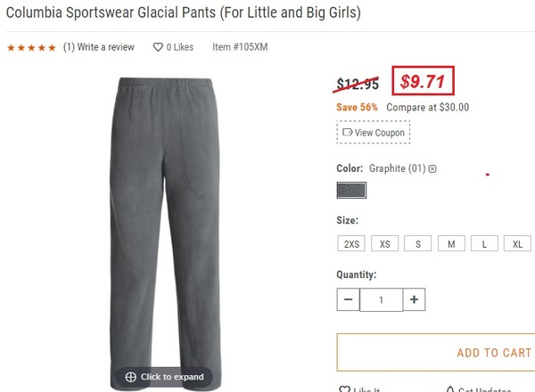Screen dimensions: 535x392
Task: Click the coupon tag icon
Action: (348, 132)
